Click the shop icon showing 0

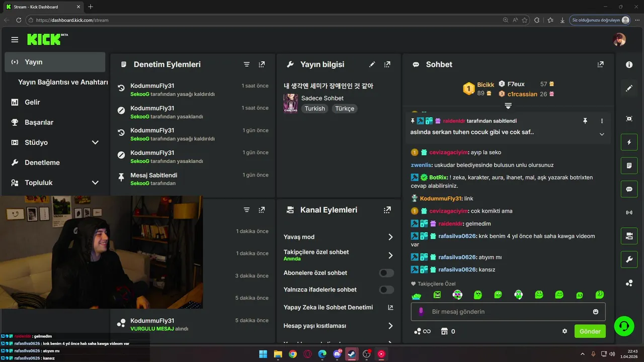[447, 331]
